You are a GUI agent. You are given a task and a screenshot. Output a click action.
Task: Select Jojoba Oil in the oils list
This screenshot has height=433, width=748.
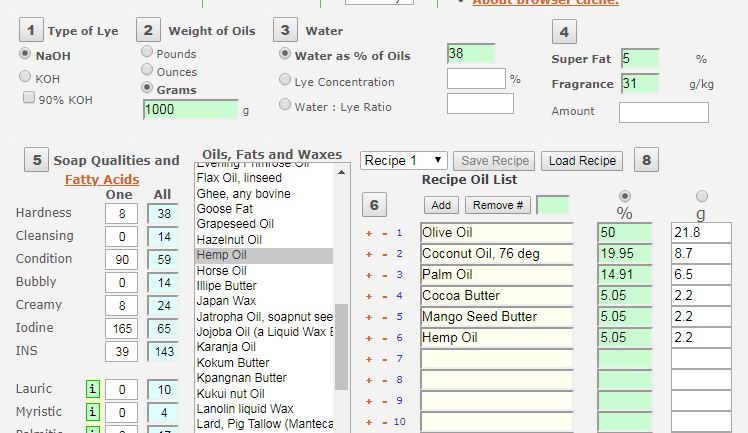pos(264,332)
